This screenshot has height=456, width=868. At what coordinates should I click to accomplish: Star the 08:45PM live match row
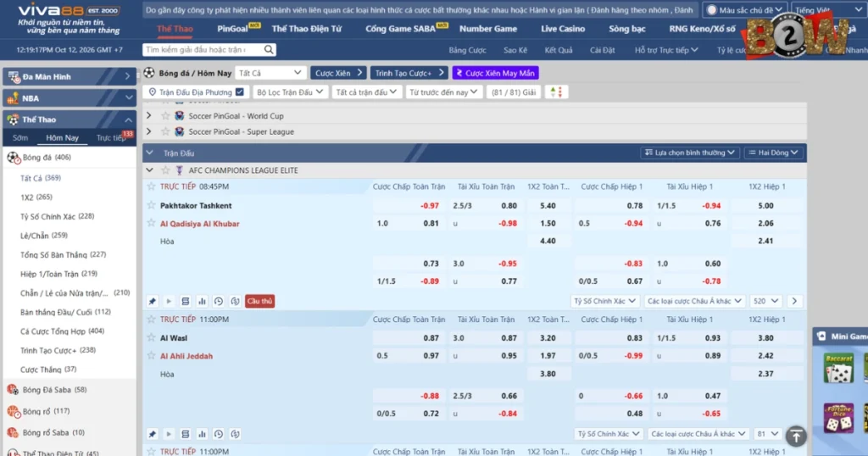click(151, 186)
